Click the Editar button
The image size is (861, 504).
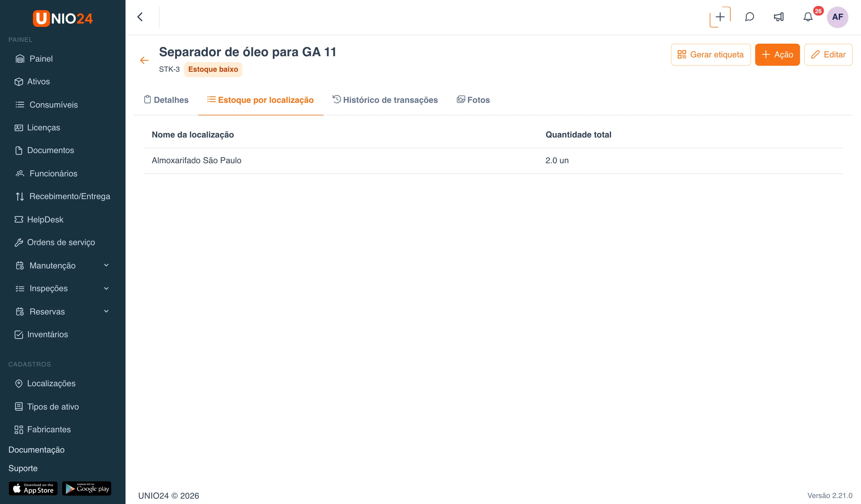click(x=828, y=55)
